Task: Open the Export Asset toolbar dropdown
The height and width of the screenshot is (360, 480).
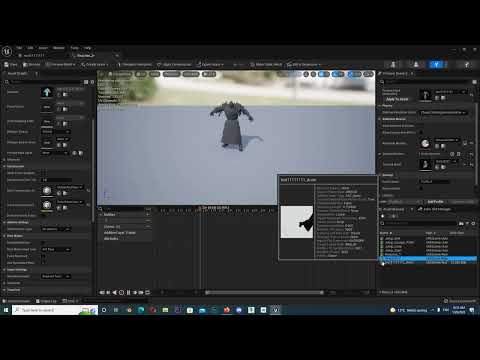Action: coord(210,65)
